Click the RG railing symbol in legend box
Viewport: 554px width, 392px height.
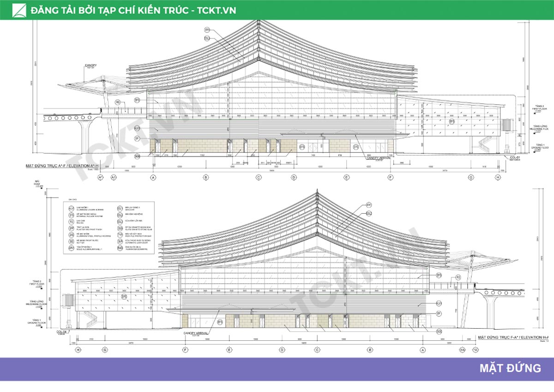(72, 221)
